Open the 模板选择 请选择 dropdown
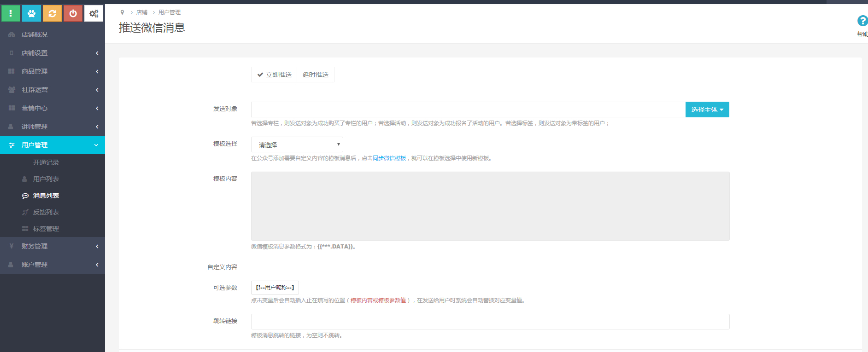This screenshot has width=868, height=352. (x=297, y=144)
